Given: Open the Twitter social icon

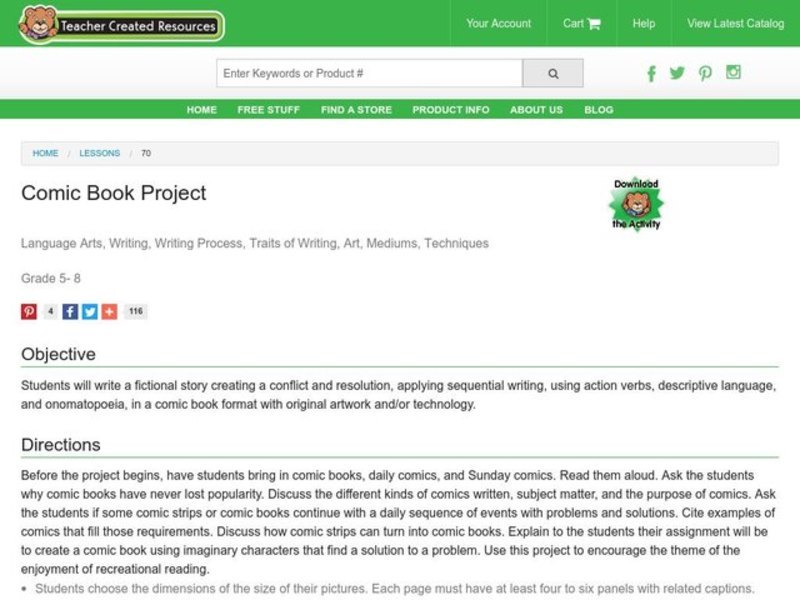Looking at the screenshot, I should coord(678,73).
